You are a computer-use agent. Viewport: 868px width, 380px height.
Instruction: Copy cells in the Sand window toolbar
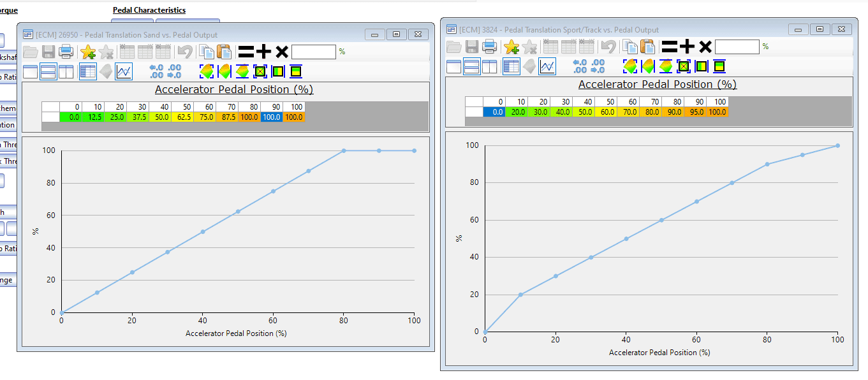tap(207, 52)
